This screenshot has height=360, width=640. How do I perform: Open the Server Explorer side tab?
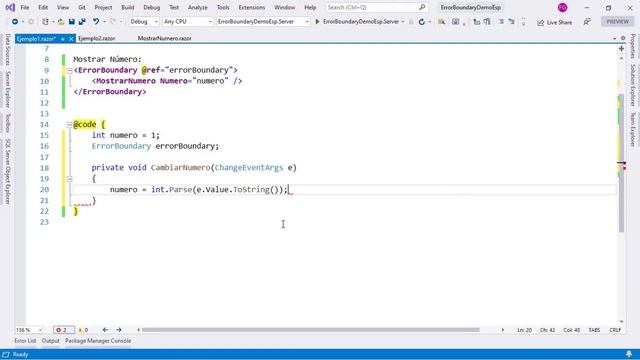pos(7,89)
